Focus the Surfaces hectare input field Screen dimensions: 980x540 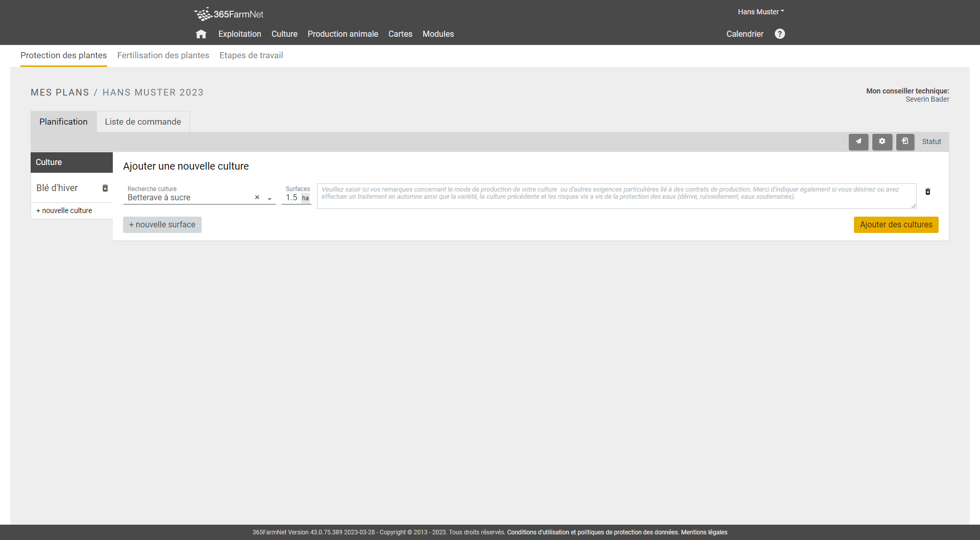(x=291, y=198)
